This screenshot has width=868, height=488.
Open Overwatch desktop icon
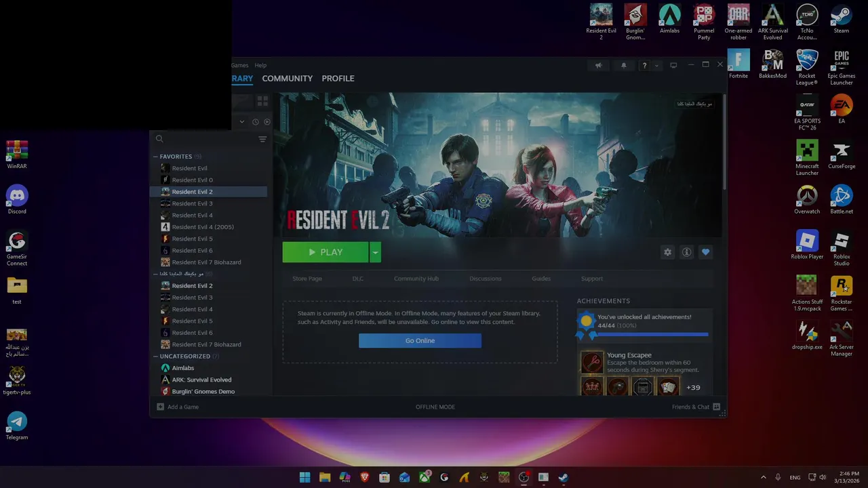[807, 199]
